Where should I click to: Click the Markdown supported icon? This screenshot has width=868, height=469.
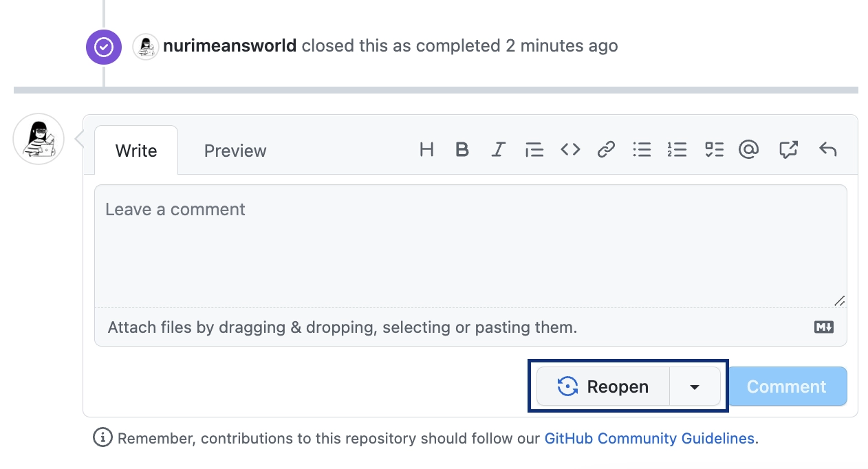(824, 327)
